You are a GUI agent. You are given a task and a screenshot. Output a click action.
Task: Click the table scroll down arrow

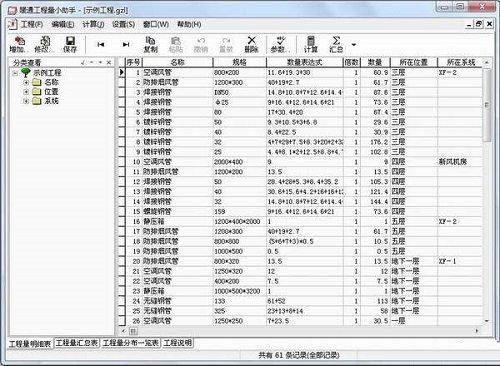click(487, 321)
